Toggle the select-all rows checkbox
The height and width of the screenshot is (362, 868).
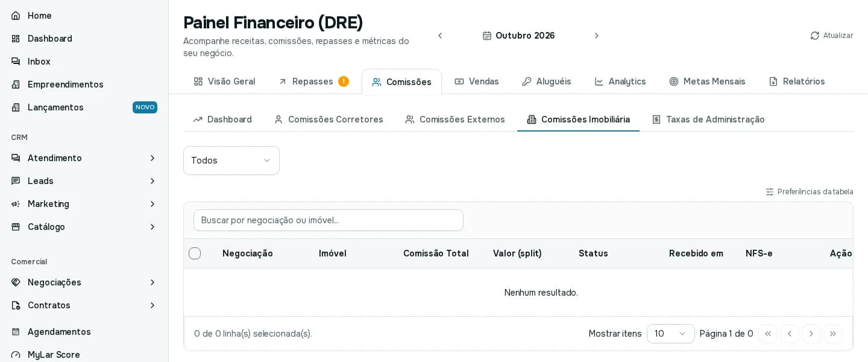click(195, 253)
